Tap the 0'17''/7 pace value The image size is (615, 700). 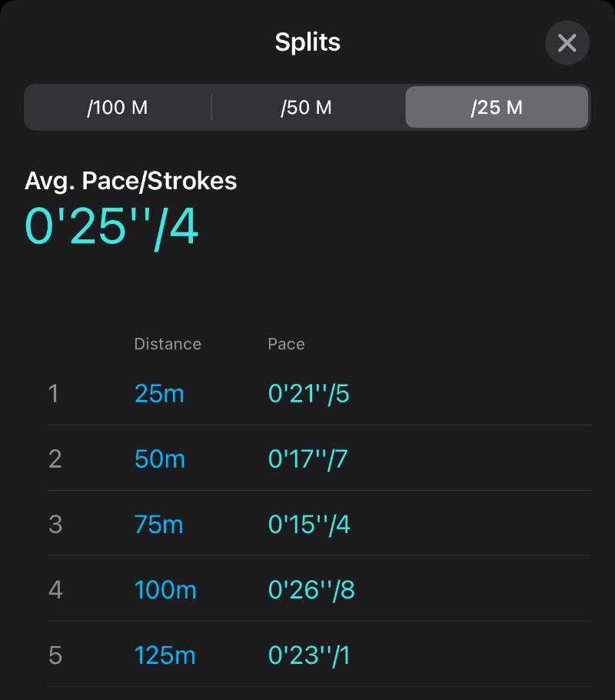point(307,459)
